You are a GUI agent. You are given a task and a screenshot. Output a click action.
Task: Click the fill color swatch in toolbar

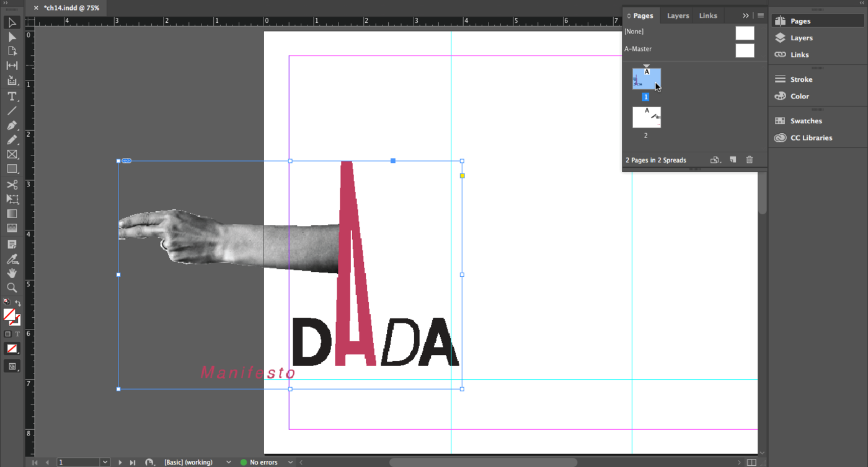pos(9,315)
